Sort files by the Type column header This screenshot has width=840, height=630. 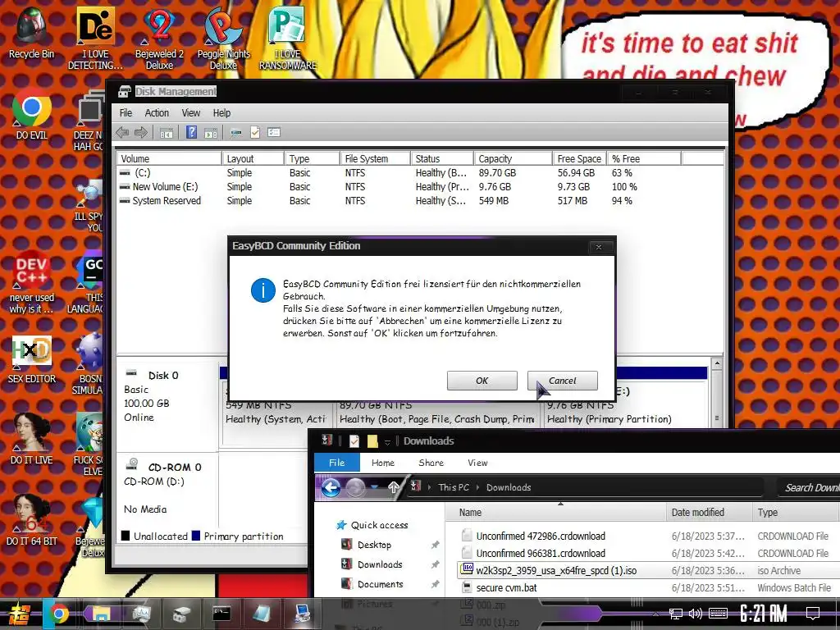coord(796,513)
